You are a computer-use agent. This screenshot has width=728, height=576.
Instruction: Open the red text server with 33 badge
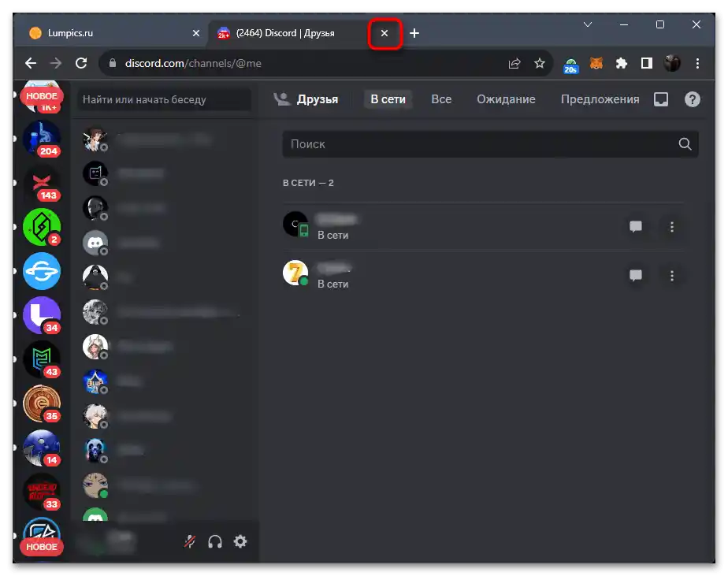click(x=42, y=492)
